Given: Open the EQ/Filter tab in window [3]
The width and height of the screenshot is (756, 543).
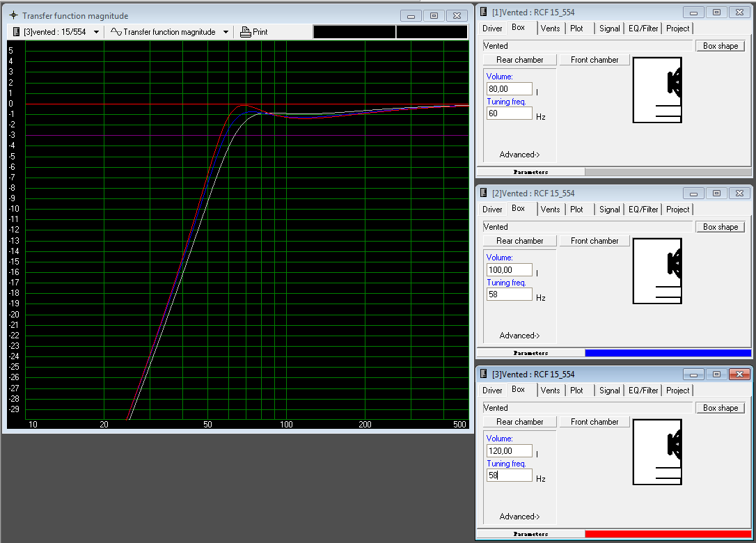Looking at the screenshot, I should (x=643, y=390).
